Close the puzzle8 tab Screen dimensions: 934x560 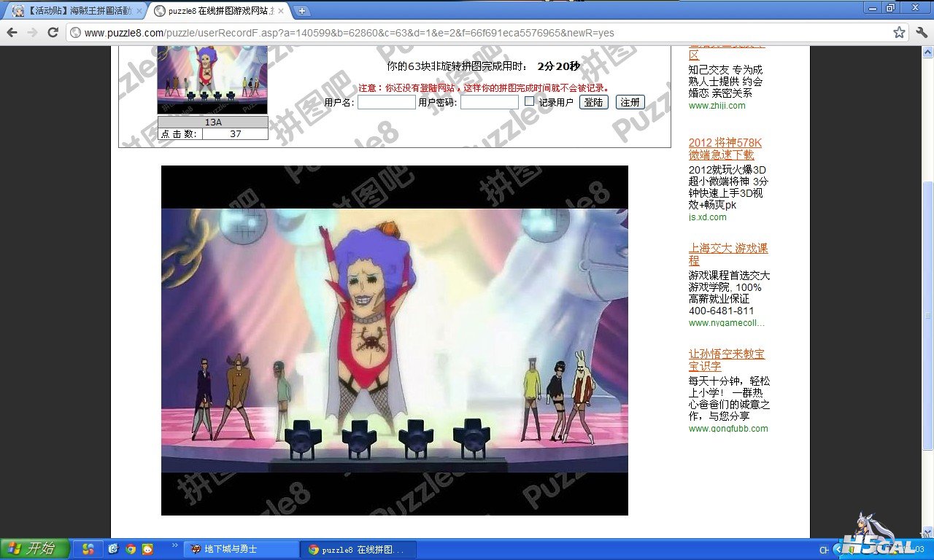[x=281, y=11]
